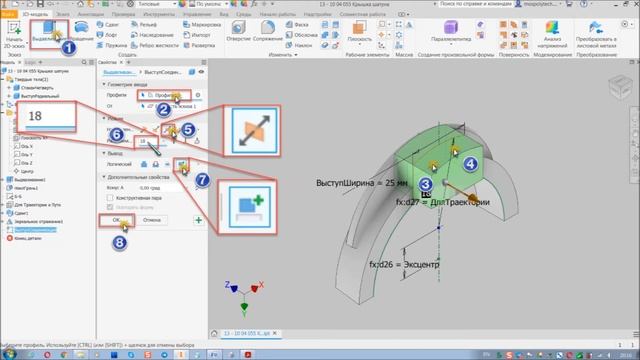The image size is (640, 360).
Task: Open the Изменить panel dropdown
Action: tap(283, 55)
